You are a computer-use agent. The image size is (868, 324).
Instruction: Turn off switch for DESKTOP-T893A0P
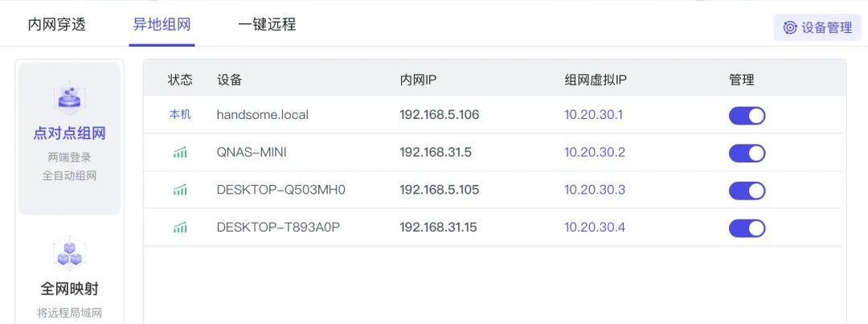point(747,228)
